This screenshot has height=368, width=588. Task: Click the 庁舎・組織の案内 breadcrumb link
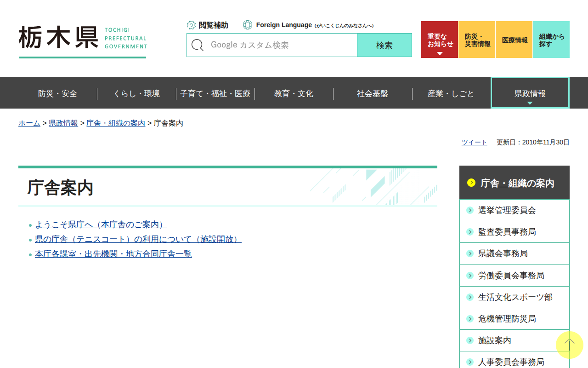116,123
